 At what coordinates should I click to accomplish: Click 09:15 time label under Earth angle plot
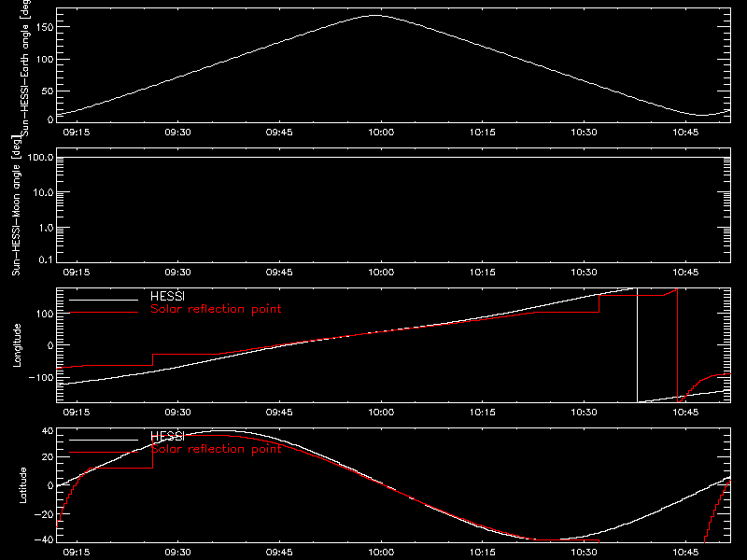point(77,132)
